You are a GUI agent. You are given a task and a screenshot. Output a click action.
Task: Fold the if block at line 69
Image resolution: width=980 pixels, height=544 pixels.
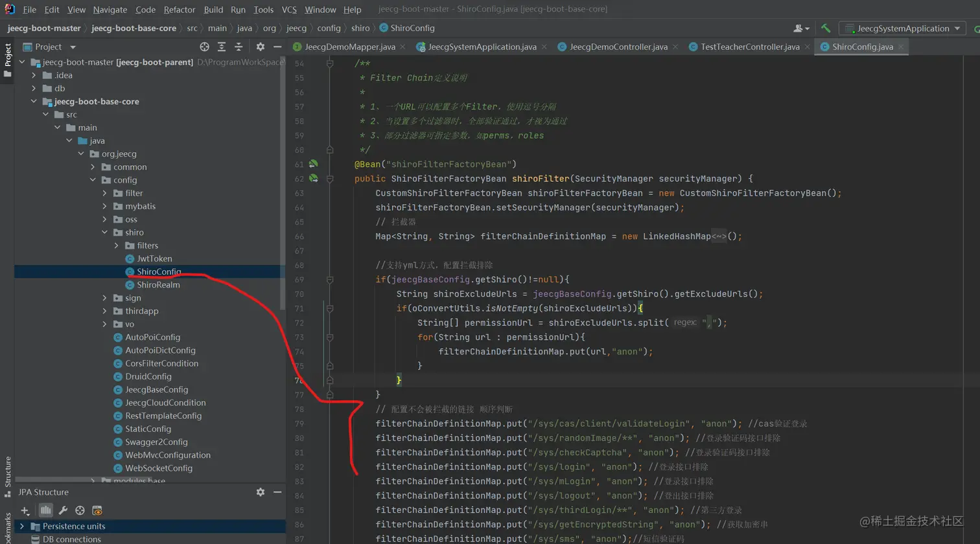(330, 280)
